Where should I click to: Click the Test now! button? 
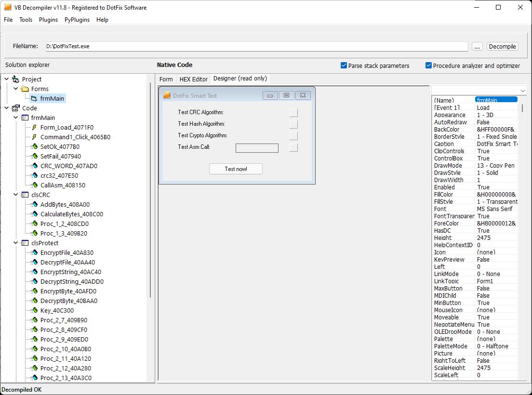tap(236, 169)
